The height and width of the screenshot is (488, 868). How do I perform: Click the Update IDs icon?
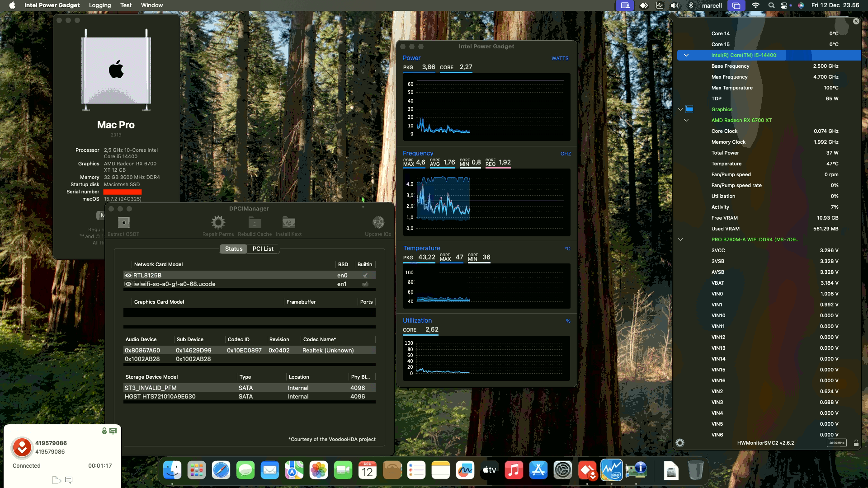point(378,223)
